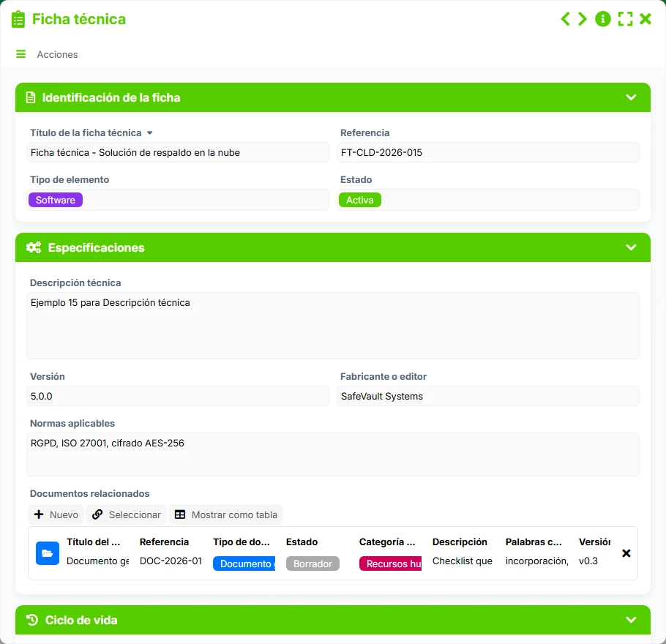Switch to Mostrar como tabla view
This screenshot has width=666, height=644.
click(226, 514)
